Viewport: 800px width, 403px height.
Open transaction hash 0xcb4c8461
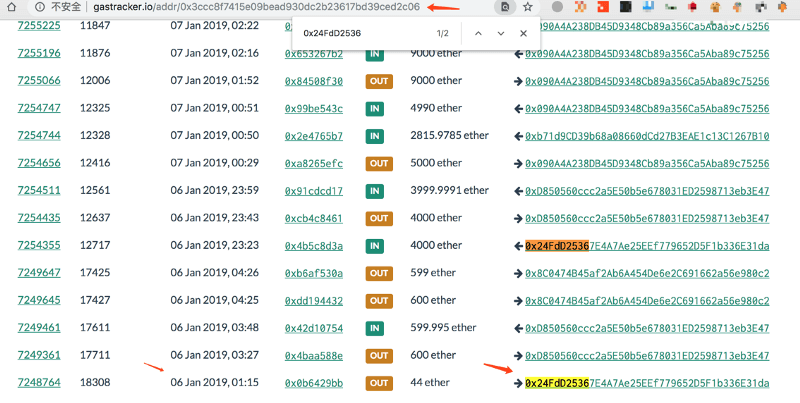click(314, 219)
